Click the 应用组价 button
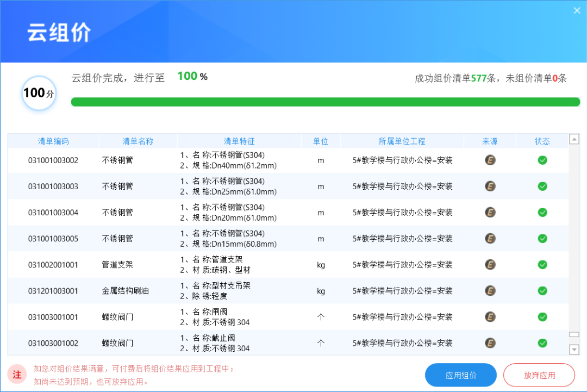This screenshot has width=587, height=392. pyautogui.click(x=461, y=375)
